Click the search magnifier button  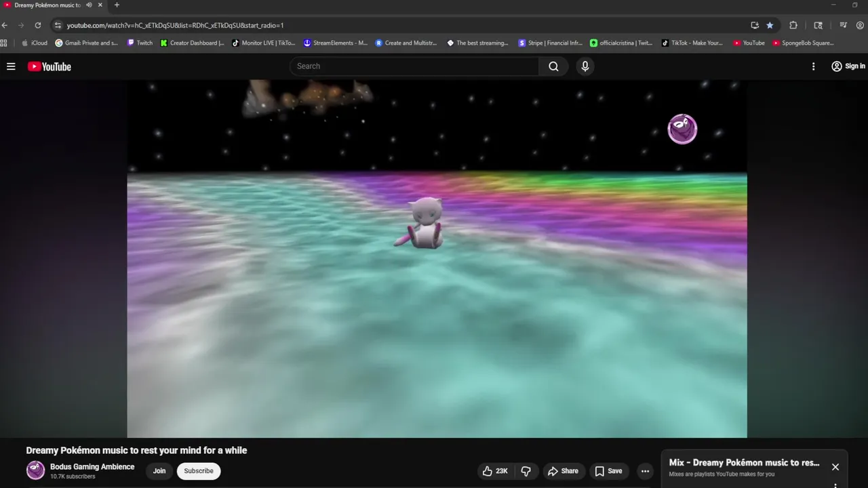click(553, 66)
